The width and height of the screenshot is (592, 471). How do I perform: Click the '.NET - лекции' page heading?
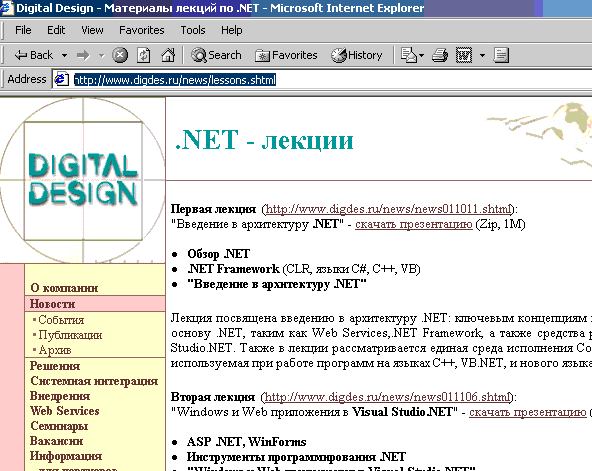264,140
